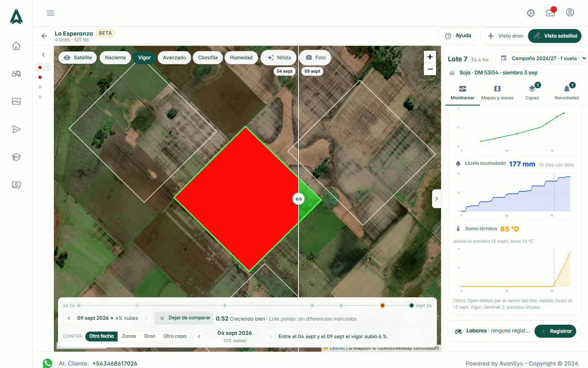Click the Ayuda button
The height and width of the screenshot is (368, 588).
click(458, 36)
